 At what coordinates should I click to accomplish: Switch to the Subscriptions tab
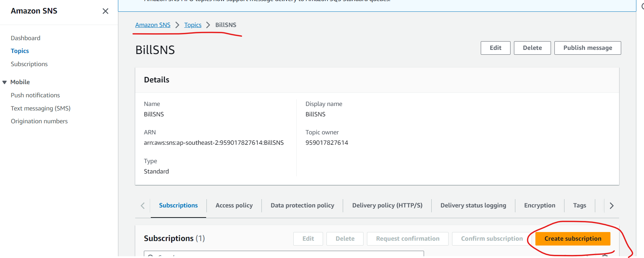(x=178, y=205)
